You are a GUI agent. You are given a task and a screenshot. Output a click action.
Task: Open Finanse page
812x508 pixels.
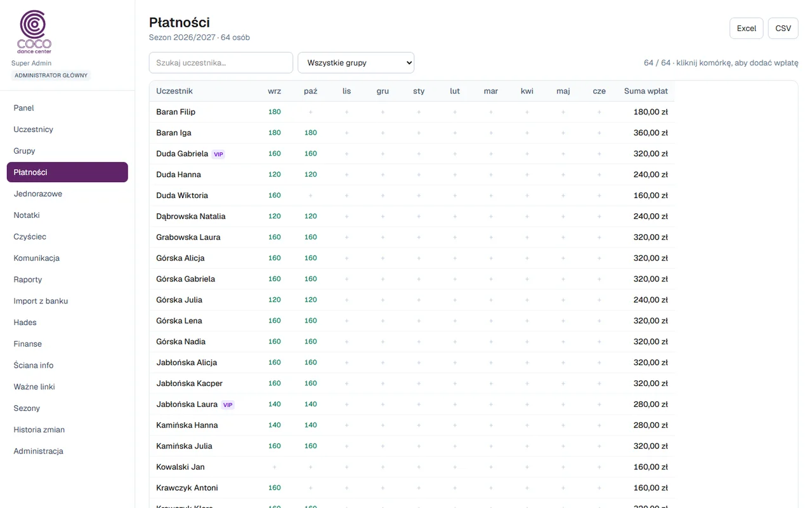tap(67, 344)
